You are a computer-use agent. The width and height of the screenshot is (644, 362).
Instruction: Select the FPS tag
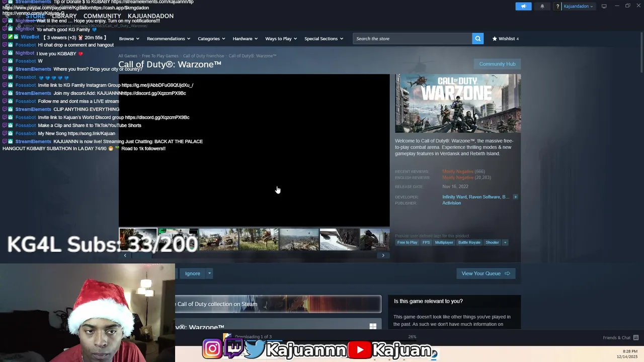click(x=426, y=242)
